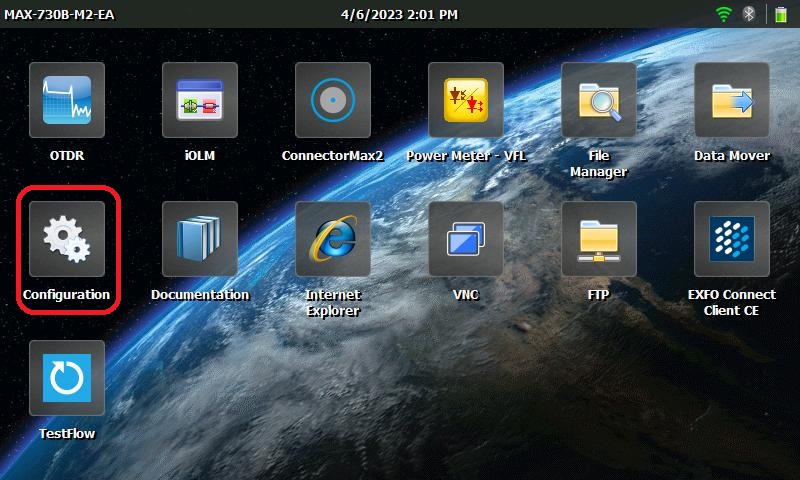This screenshot has height=480, width=800.
Task: Open ConnectorMax2 fiber inspection app
Action: pyautogui.click(x=333, y=100)
